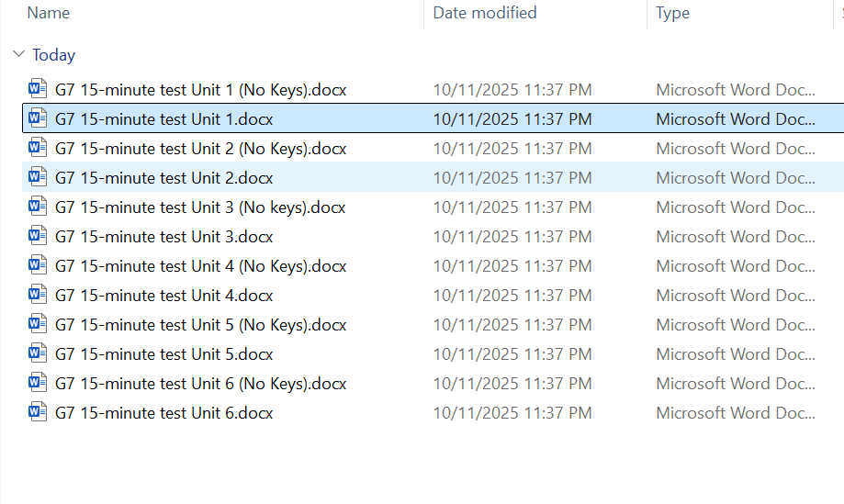Image resolution: width=844 pixels, height=504 pixels.
Task: Sort files by the Name column header
Action: pyautogui.click(x=49, y=13)
